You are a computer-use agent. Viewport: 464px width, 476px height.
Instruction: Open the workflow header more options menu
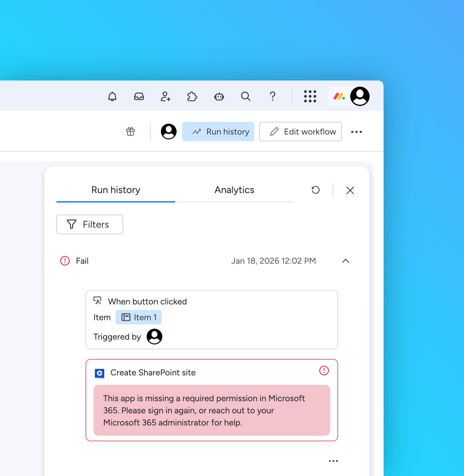click(356, 132)
